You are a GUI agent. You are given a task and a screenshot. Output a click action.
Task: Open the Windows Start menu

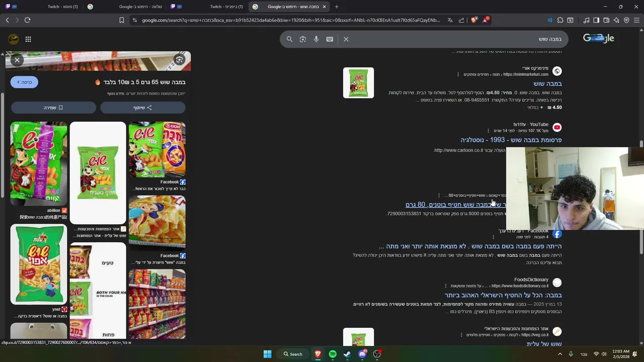[267, 354]
